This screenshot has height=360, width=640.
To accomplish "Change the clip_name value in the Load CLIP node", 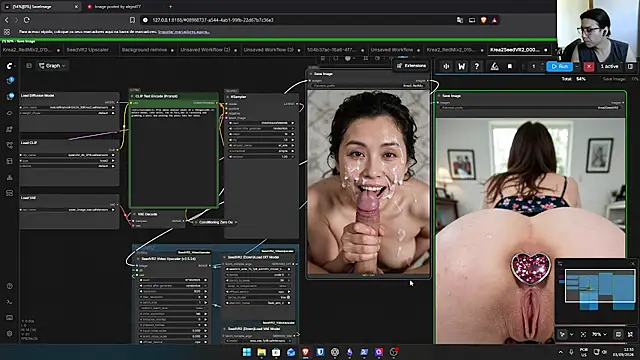I will point(68,155).
